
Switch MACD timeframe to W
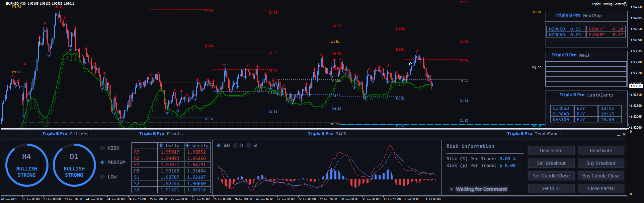249,146
